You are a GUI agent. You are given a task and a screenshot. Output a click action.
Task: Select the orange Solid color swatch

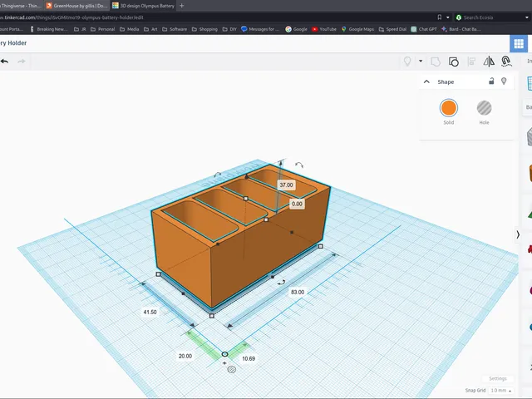pyautogui.click(x=449, y=108)
